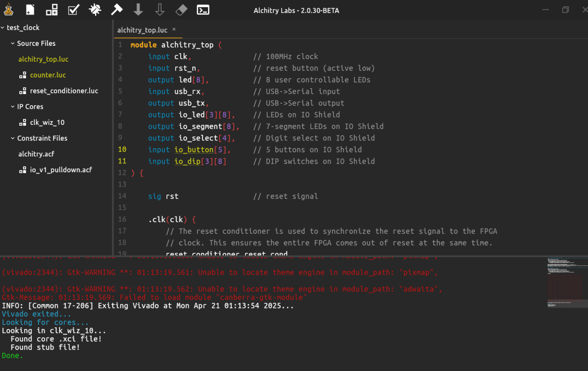
Task: Click the outlined download arrow to load temporarily
Action: [160, 10]
